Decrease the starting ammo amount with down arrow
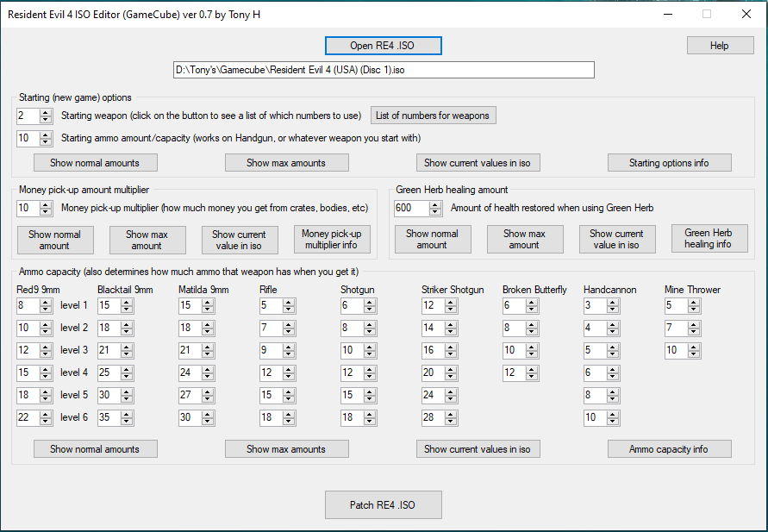The image size is (768, 532). click(x=46, y=141)
